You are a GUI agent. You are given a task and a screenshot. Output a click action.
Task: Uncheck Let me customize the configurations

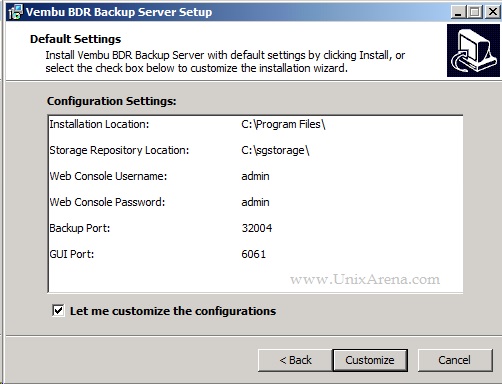tap(58, 311)
